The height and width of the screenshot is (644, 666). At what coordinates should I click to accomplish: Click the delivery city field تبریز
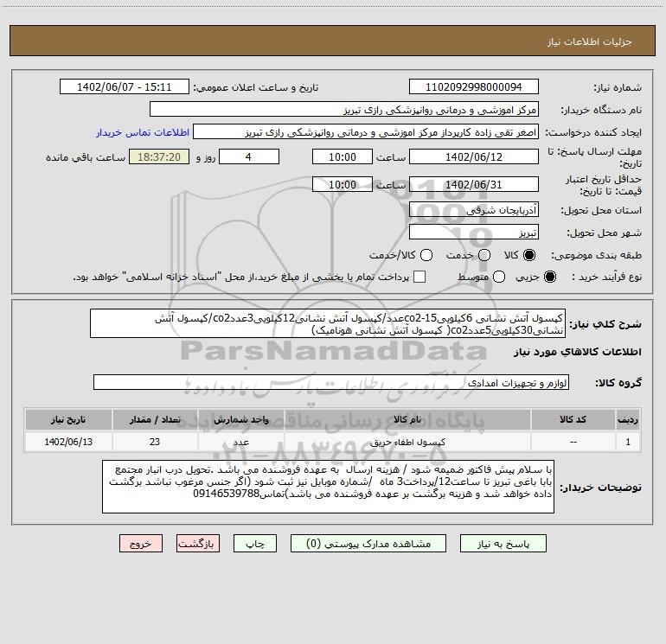coord(474,233)
